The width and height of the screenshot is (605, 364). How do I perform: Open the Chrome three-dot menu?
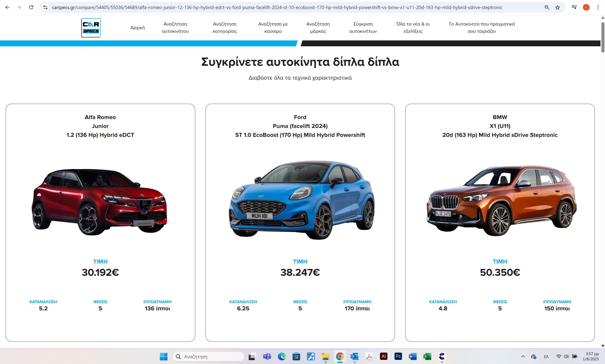pos(598,7)
